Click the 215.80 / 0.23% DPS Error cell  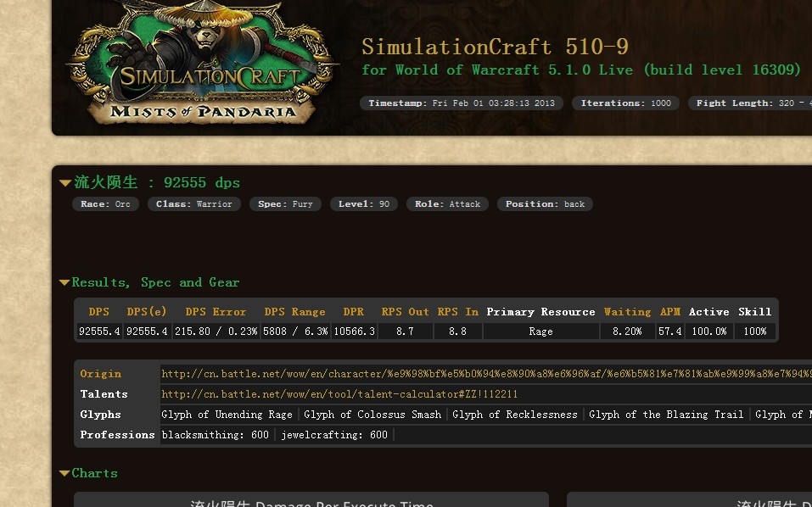(216, 331)
